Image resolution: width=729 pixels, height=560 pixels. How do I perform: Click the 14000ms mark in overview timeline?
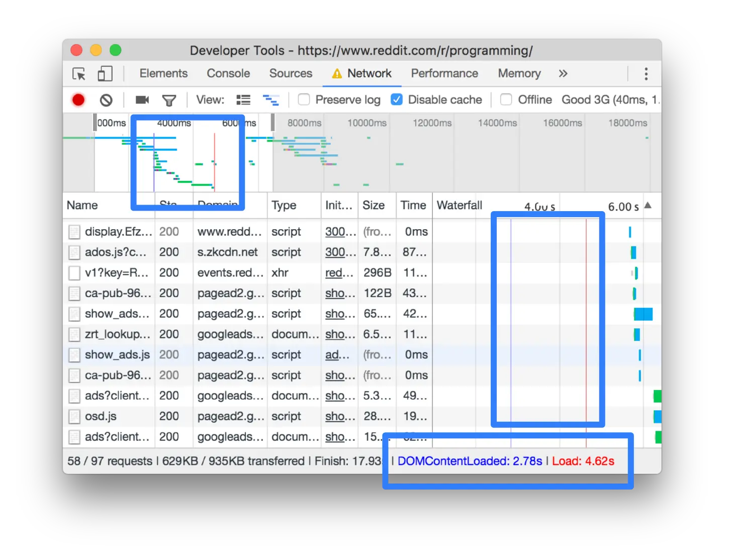pos(497,123)
